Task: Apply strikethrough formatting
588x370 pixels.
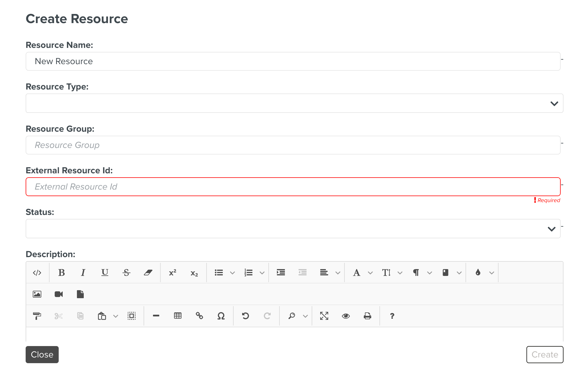Action: (x=126, y=273)
